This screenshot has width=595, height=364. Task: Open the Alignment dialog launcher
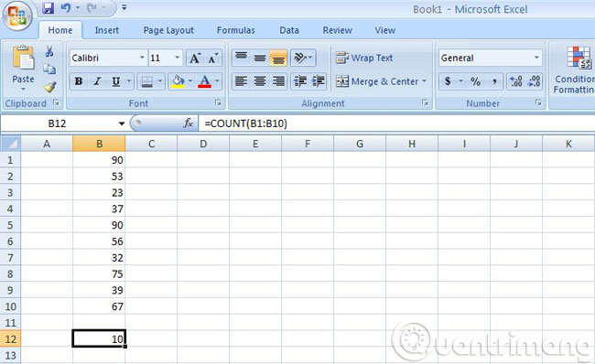pos(425,102)
